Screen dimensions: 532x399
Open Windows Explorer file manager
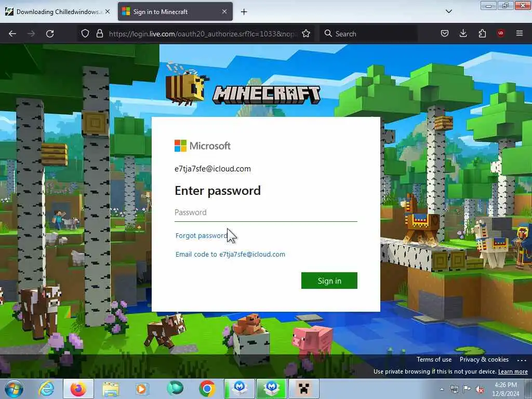pyautogui.click(x=111, y=389)
